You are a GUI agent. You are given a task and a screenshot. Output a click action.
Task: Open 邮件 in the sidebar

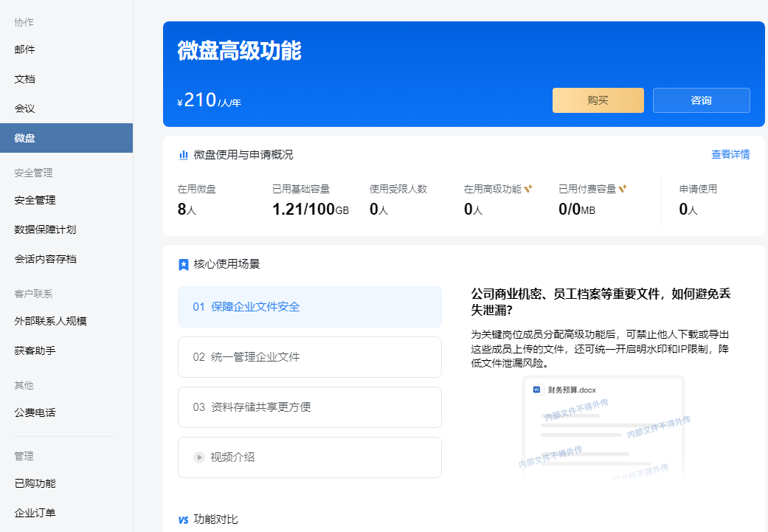click(x=25, y=49)
